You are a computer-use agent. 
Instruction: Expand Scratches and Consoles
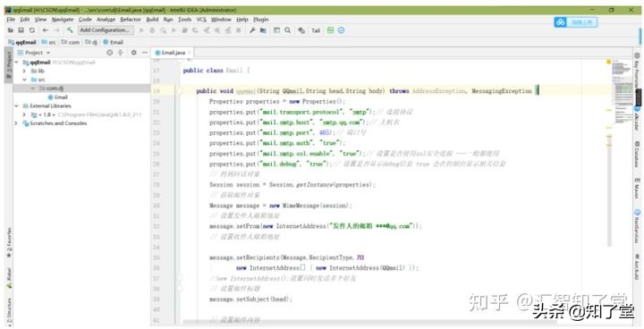pos(17,123)
